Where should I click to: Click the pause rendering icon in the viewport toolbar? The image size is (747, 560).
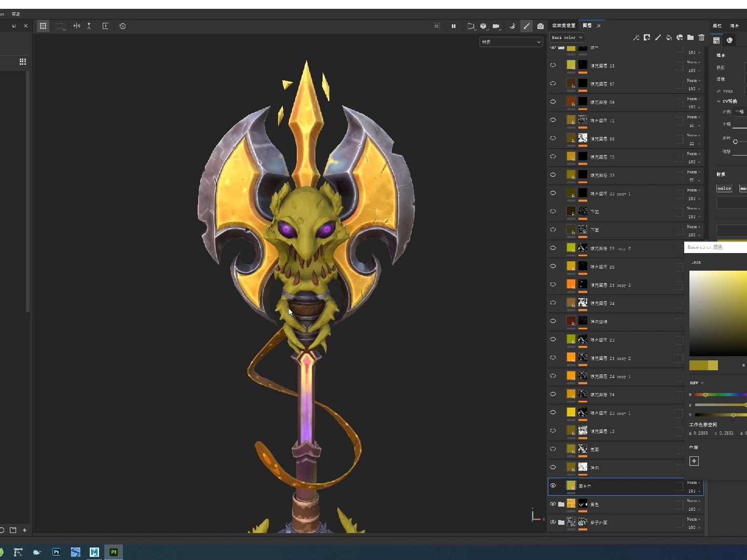pyautogui.click(x=453, y=26)
